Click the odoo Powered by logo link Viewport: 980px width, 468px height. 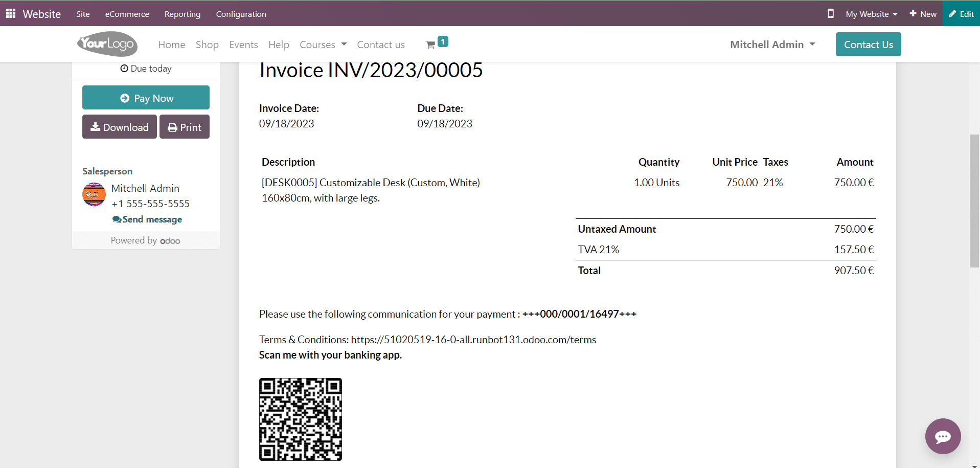tap(170, 241)
